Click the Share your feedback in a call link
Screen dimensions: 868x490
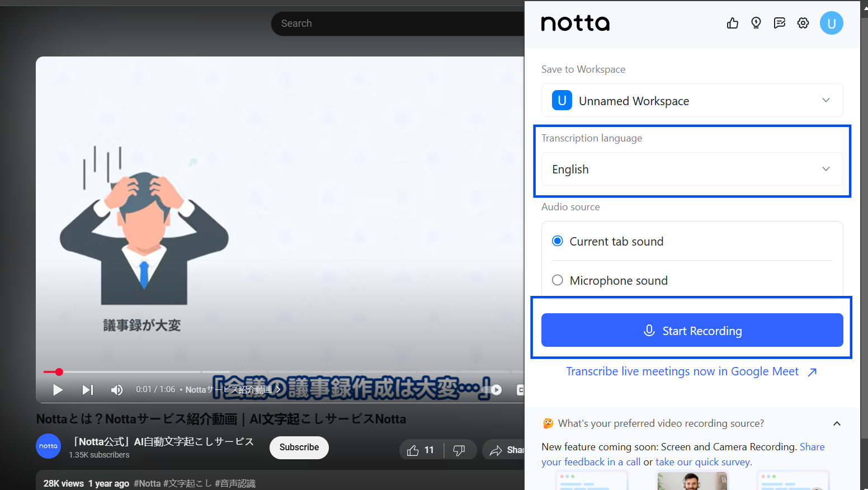683,454
